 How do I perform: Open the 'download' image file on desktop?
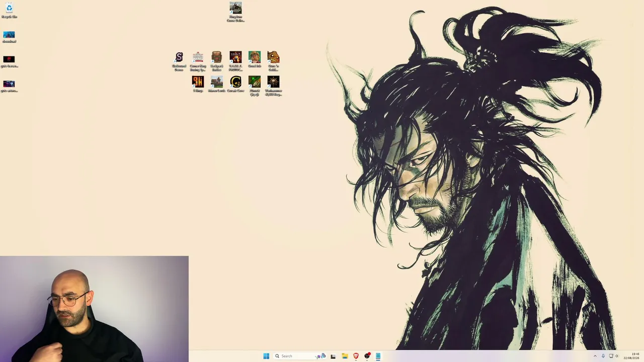click(x=9, y=37)
